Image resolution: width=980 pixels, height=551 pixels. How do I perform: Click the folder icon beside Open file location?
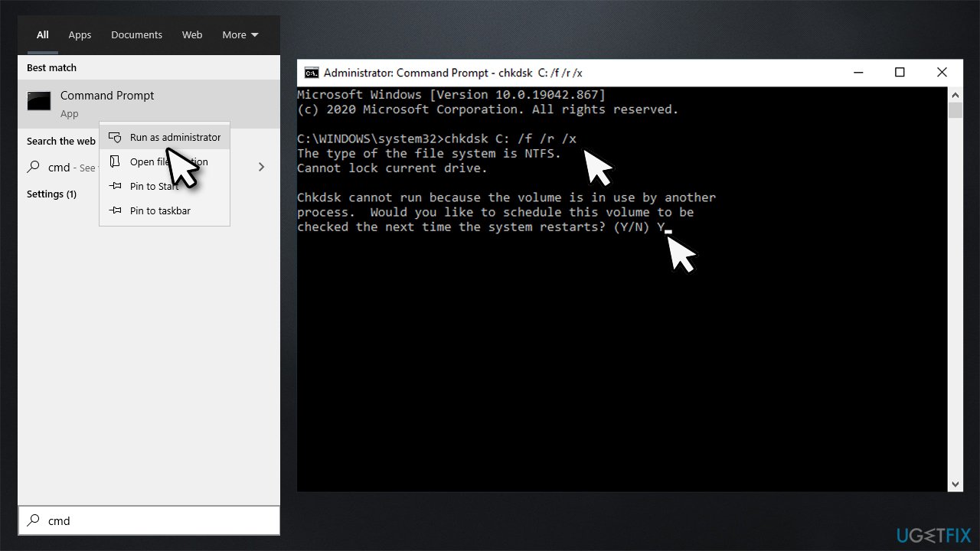115,161
